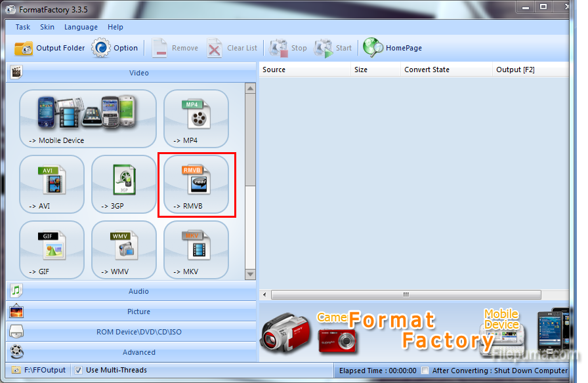Open the Option settings button

(115, 48)
